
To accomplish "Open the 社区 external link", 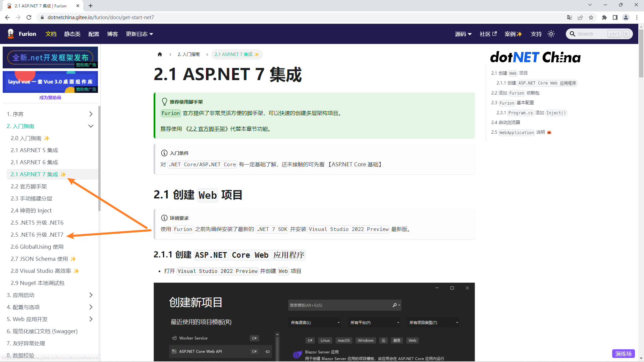I will click(x=488, y=34).
